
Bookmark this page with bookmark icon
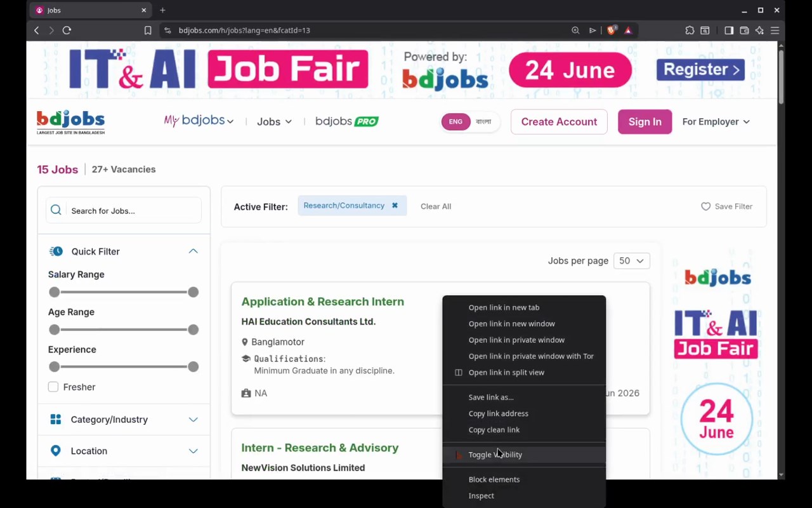click(x=148, y=30)
